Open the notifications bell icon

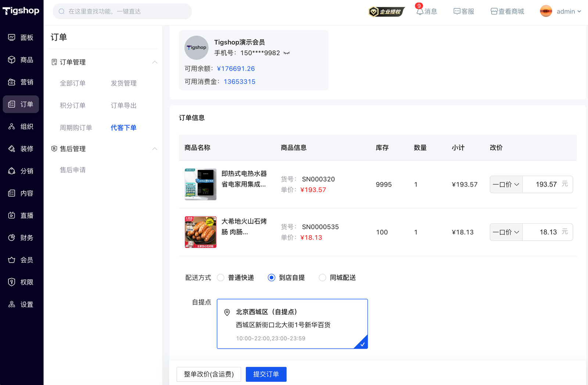coord(420,11)
